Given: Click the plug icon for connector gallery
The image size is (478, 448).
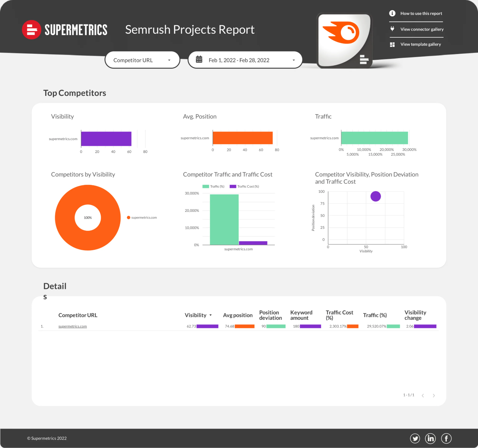Looking at the screenshot, I should (x=392, y=29).
